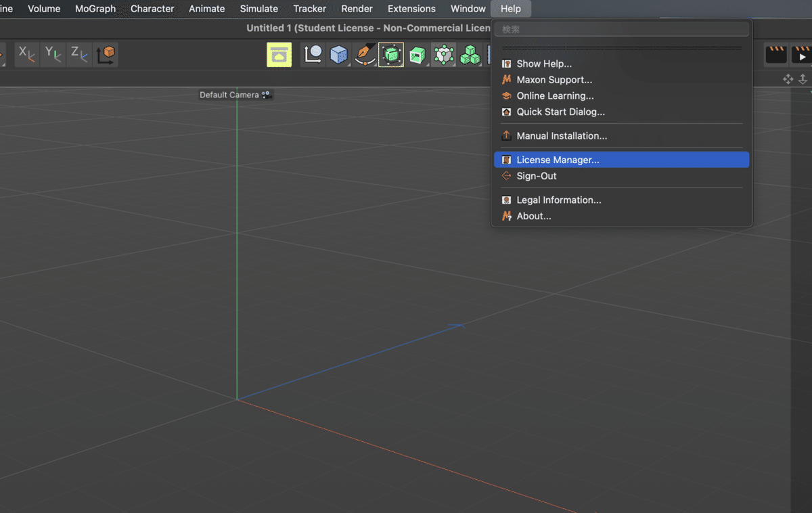The image size is (812, 513).
Task: Open the MoGraph menu
Action: point(95,9)
